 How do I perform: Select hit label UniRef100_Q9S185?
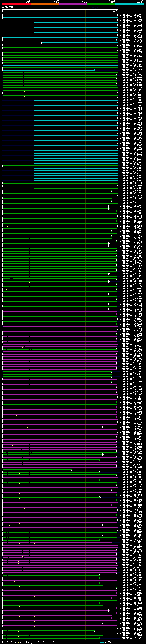tap(131, 95)
